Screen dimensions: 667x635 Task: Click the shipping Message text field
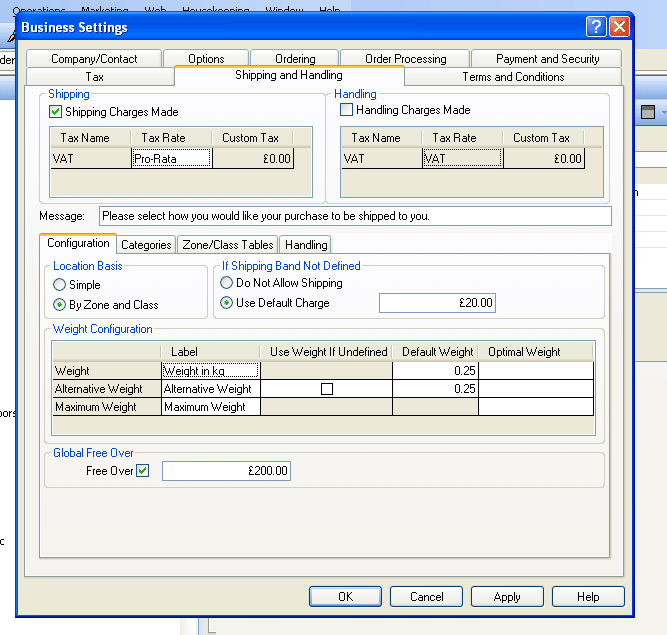355,216
